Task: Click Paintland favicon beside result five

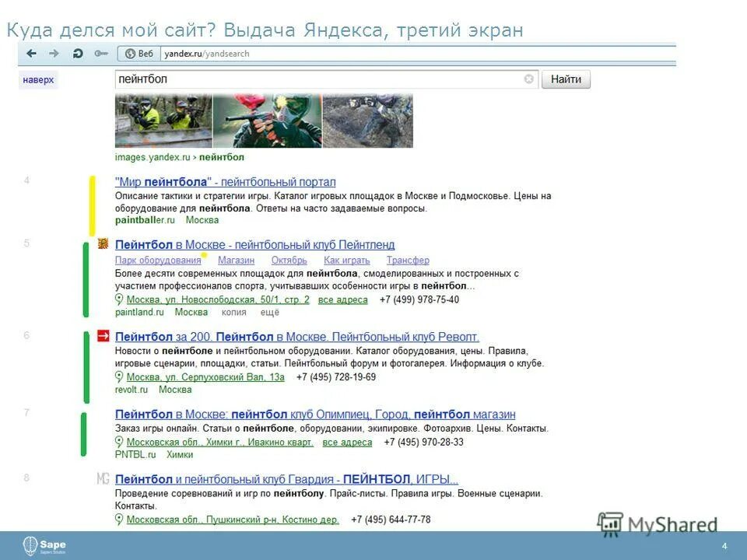Action: click(x=103, y=243)
